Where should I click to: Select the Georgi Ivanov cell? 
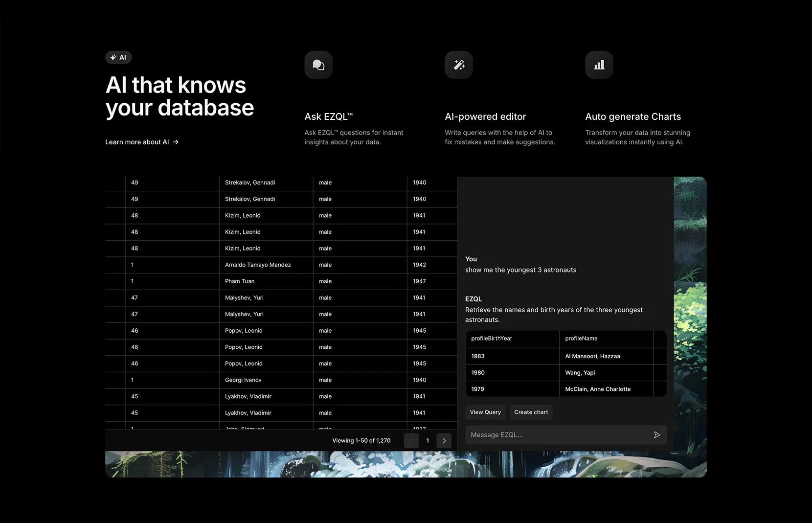(266, 380)
